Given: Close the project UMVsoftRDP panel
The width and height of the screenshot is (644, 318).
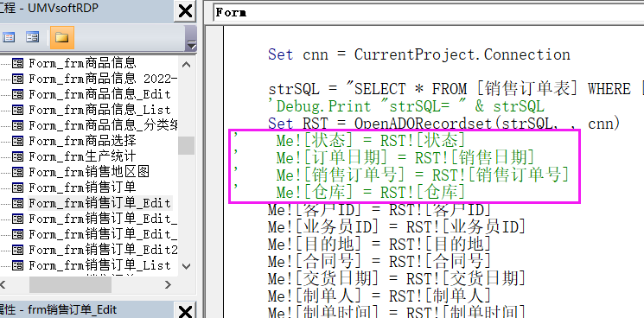Looking at the screenshot, I should [x=185, y=10].
